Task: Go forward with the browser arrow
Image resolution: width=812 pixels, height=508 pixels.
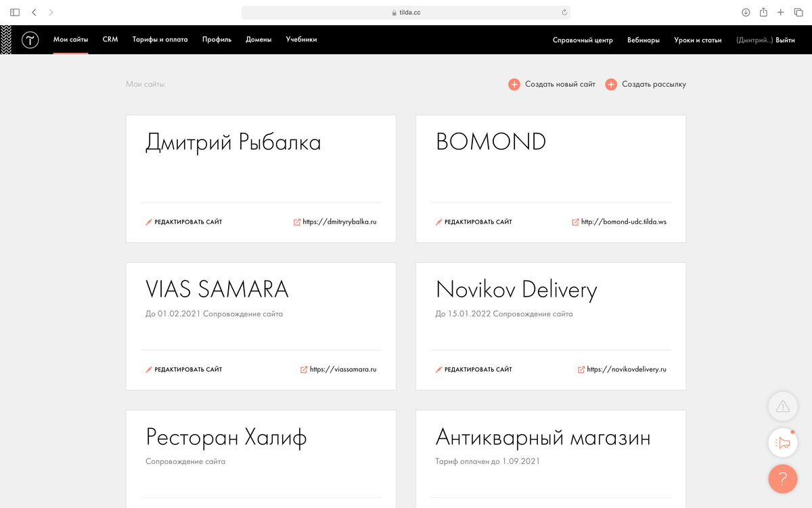Action: (x=51, y=12)
